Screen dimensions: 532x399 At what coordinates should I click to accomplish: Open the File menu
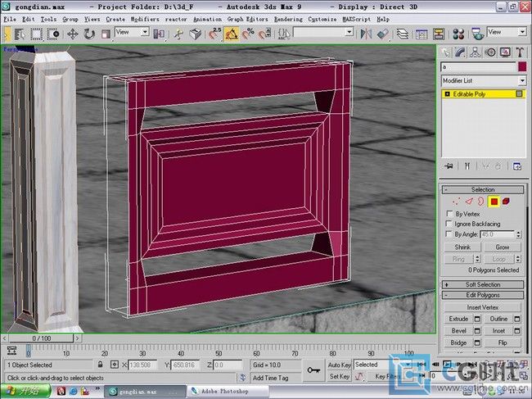pos(10,20)
